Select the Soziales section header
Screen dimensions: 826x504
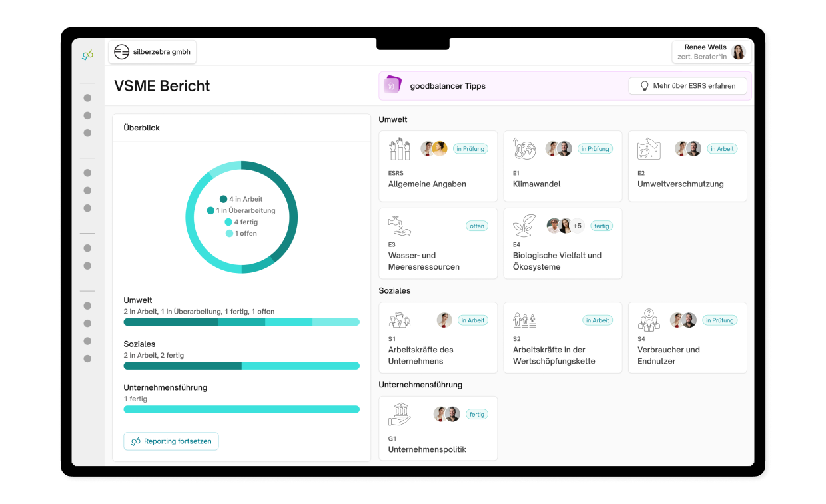[x=394, y=290]
